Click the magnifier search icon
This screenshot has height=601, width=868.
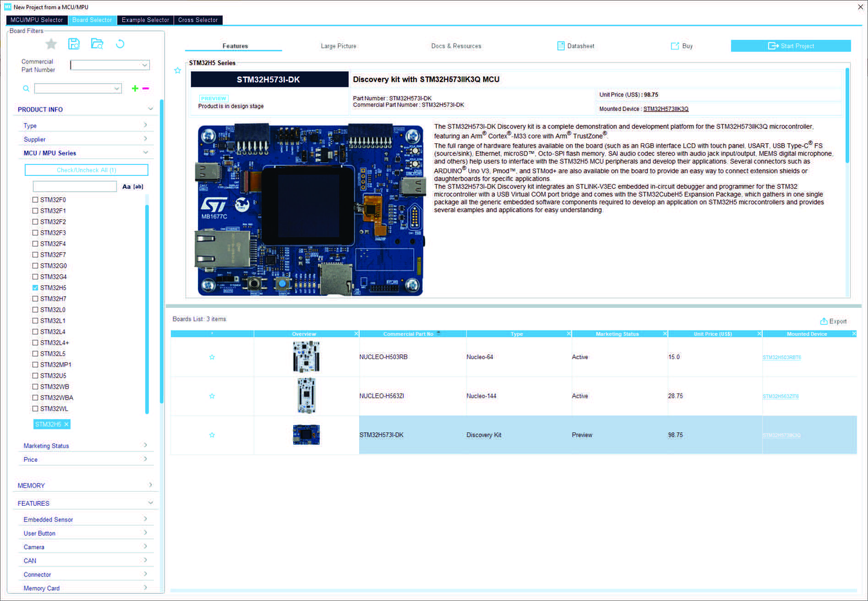26,88
